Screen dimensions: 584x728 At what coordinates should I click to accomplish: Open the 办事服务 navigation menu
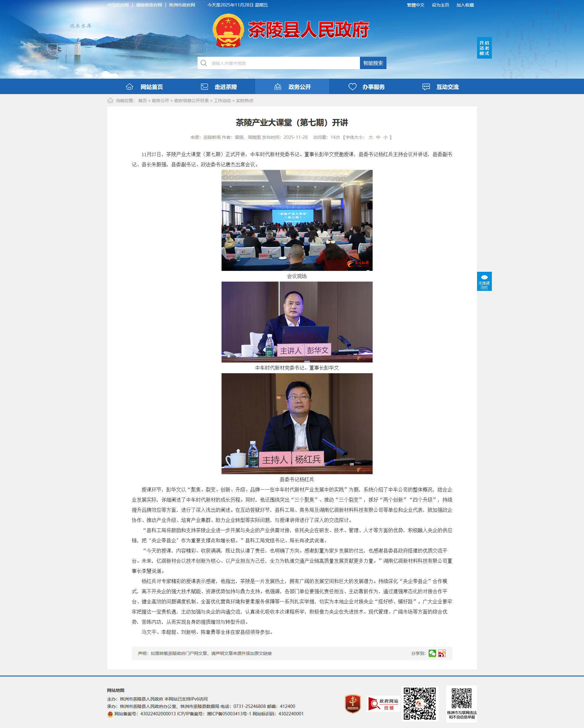coord(366,87)
